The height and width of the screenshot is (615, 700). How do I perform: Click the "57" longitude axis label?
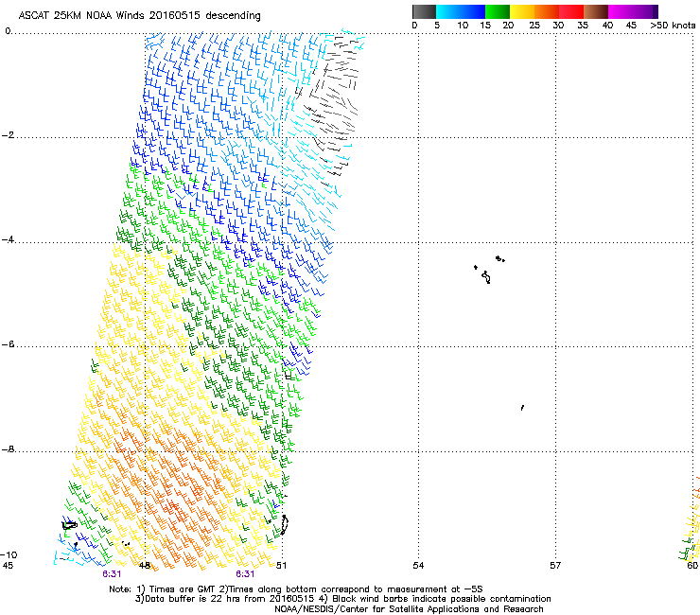pyautogui.click(x=555, y=566)
